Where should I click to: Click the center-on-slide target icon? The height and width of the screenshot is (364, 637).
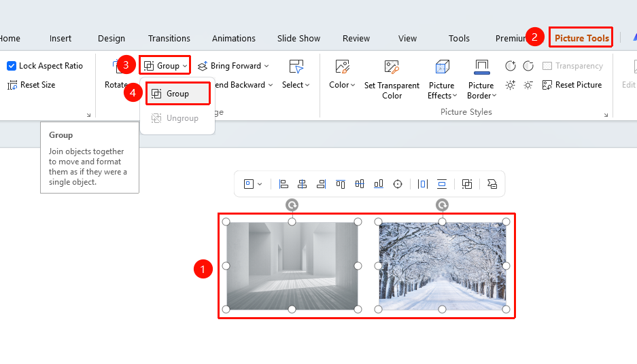coord(398,184)
